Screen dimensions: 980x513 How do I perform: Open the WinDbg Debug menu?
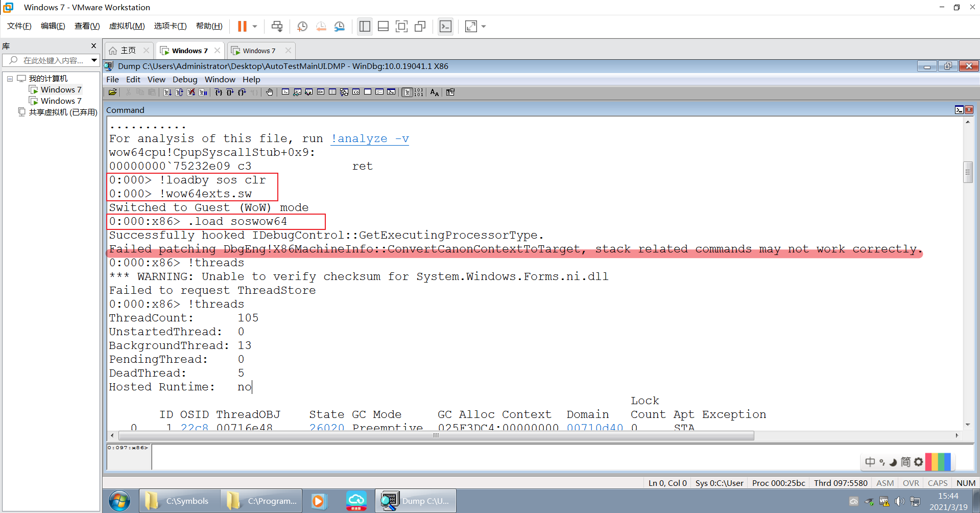click(x=185, y=79)
